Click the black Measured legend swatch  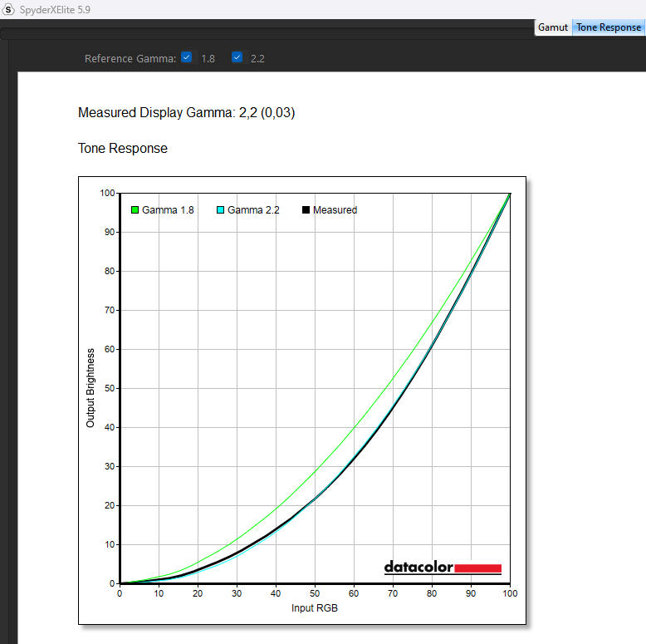306,210
